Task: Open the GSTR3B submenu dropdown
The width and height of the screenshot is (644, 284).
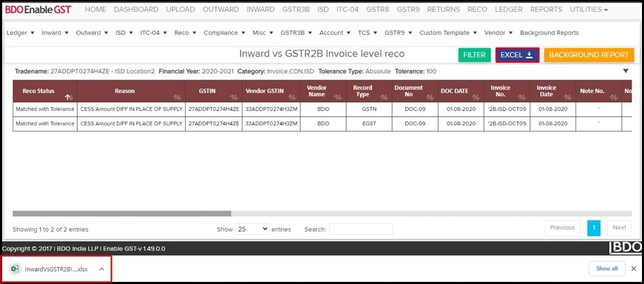Action: [296, 33]
